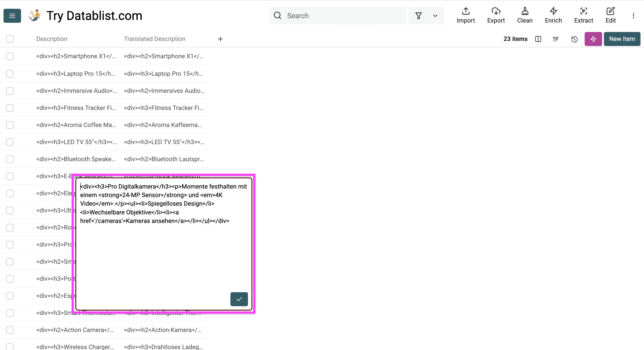Open the Export tool

click(x=496, y=16)
